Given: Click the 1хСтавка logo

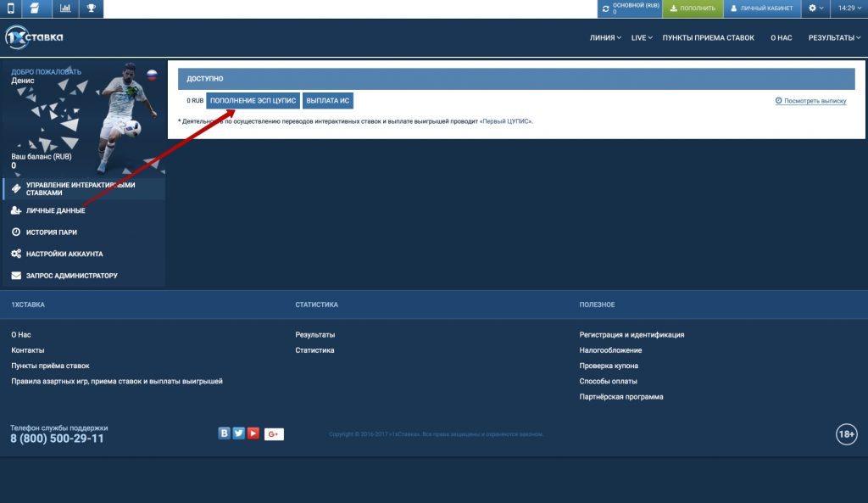Looking at the screenshot, I should [x=34, y=37].
